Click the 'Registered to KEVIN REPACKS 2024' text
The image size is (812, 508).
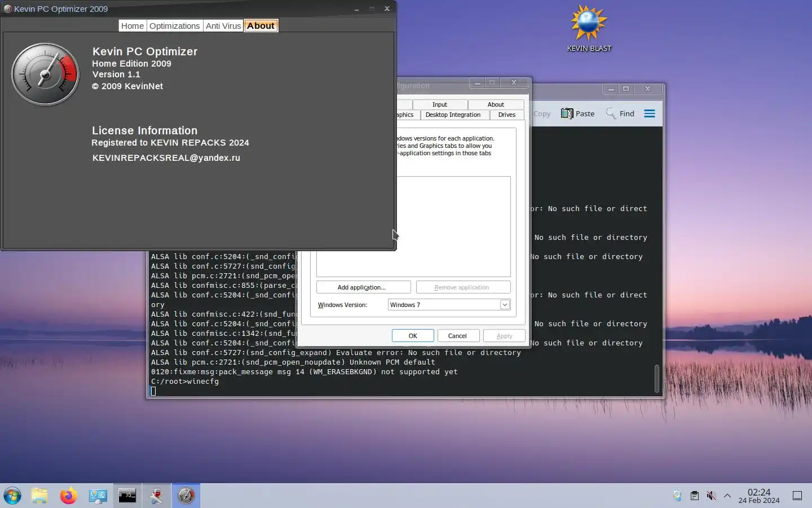tap(170, 143)
